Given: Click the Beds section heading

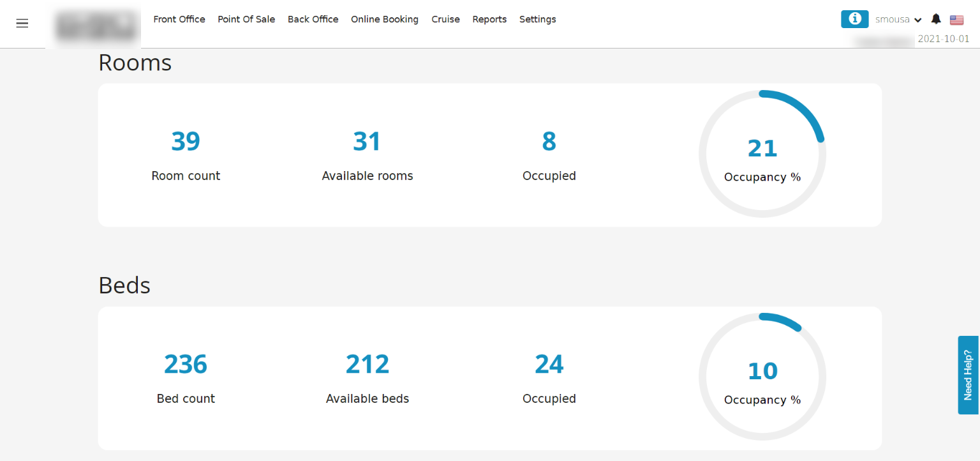Looking at the screenshot, I should [124, 285].
